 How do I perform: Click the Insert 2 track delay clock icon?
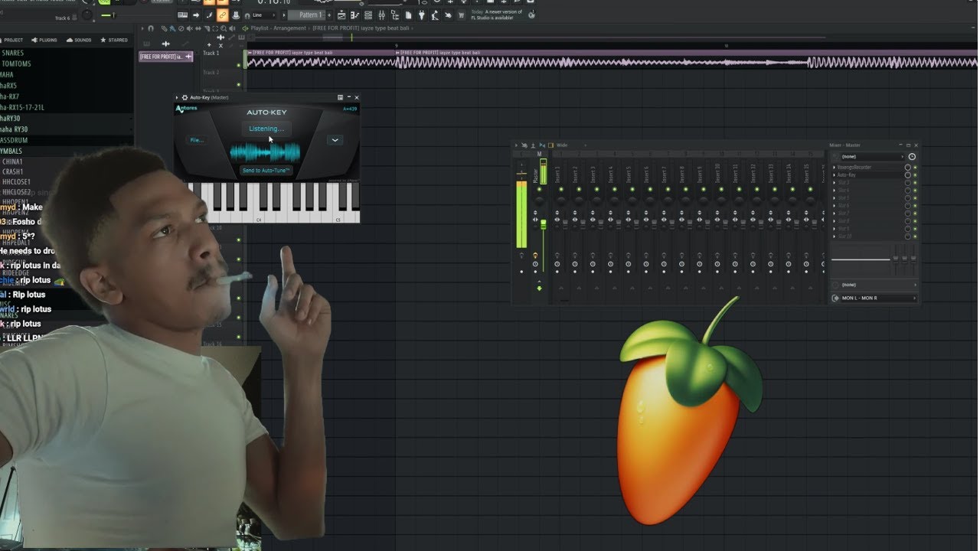575,264
